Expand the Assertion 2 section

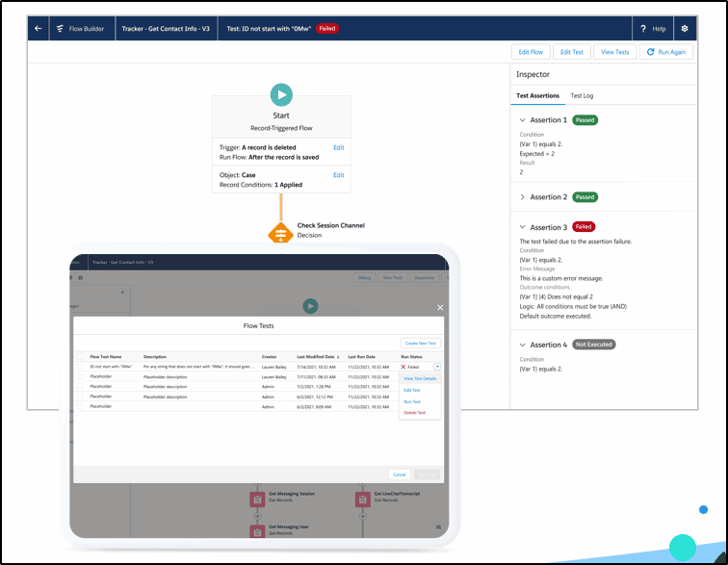522,197
